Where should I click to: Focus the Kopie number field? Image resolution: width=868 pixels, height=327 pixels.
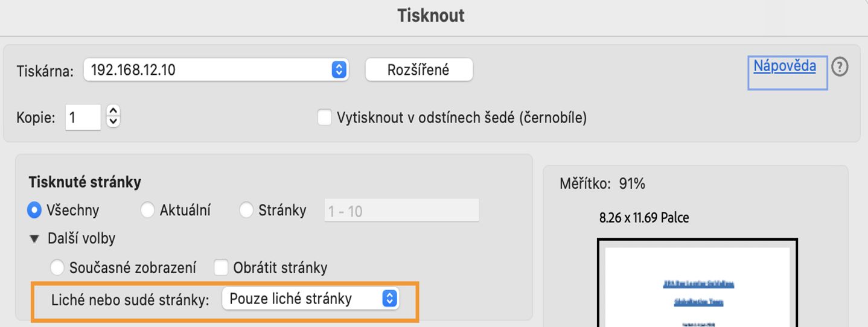pos(83,117)
